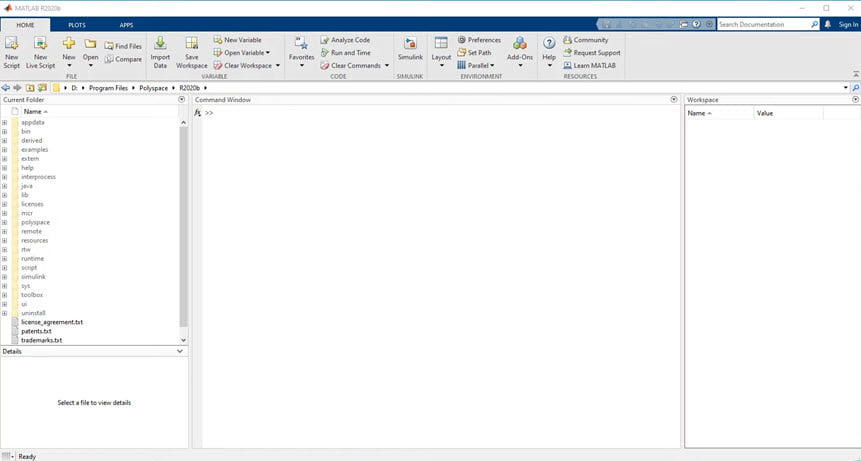Click the Current Folder vertical scrollbar

(183, 226)
